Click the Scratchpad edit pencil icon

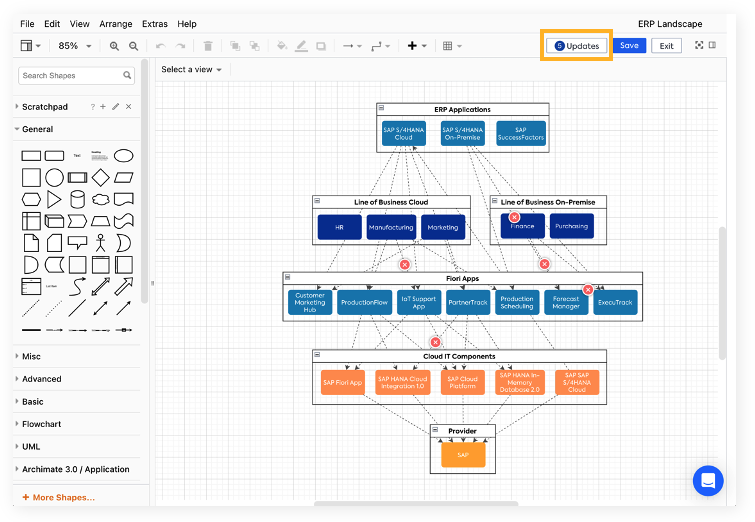click(x=116, y=107)
